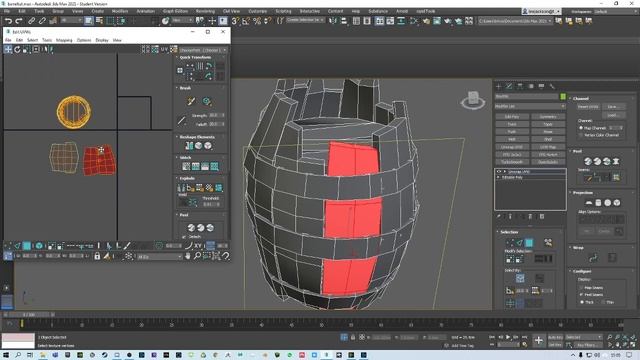
Task: Select the zoom magnifier tool in UV editor
Action: [197, 256]
